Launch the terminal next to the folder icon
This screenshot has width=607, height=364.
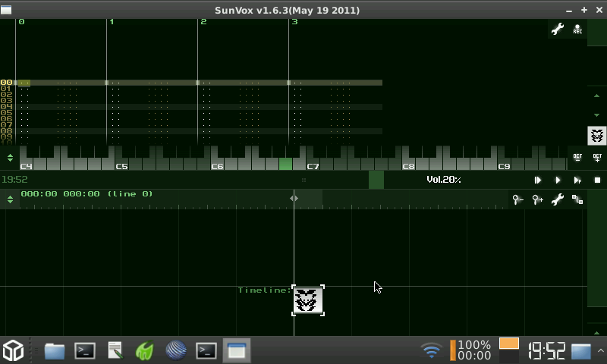click(x=85, y=351)
